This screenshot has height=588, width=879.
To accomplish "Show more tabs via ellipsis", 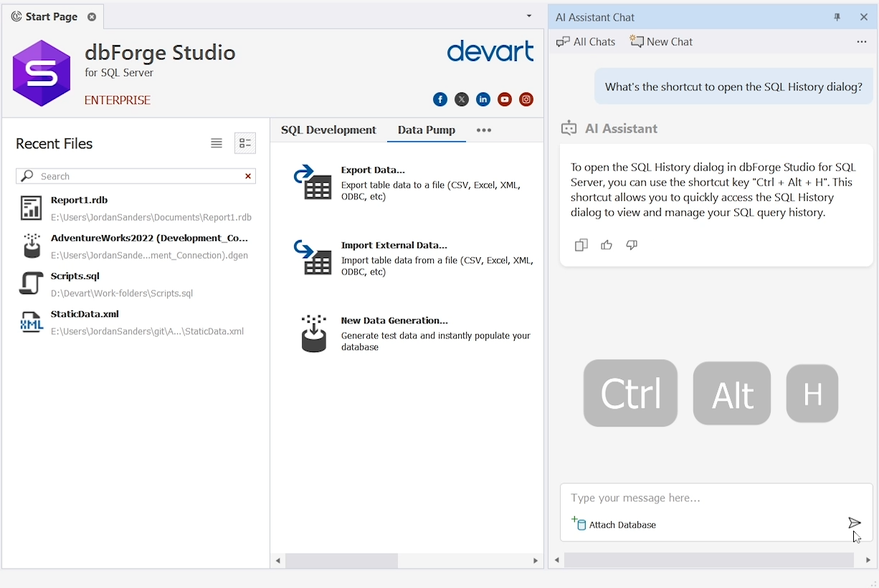I will coord(484,131).
